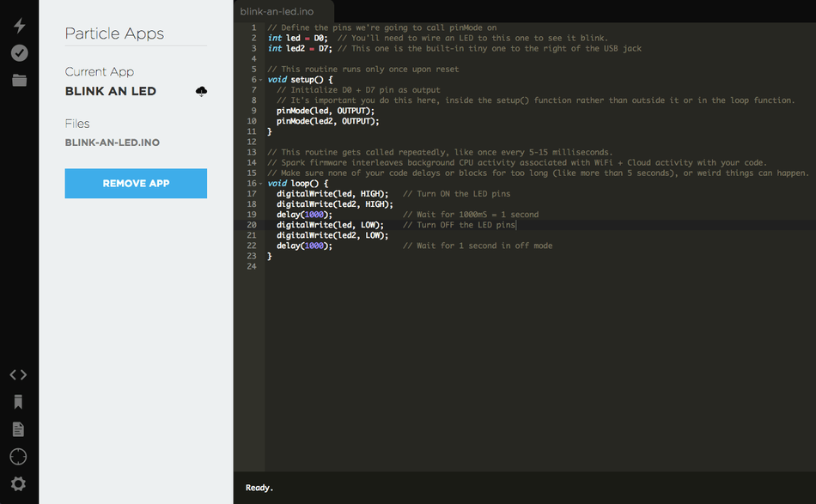This screenshot has height=504, width=816.
Task: Click the Ready. status message
Action: [x=259, y=488]
